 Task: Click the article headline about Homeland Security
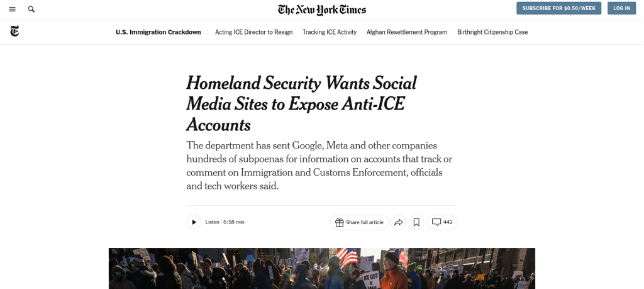(x=301, y=104)
